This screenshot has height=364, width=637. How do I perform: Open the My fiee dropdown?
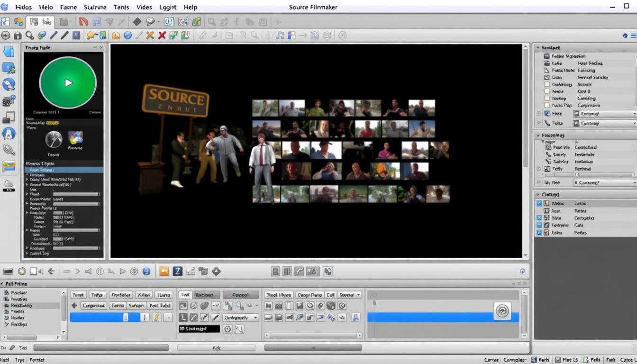[605, 182]
